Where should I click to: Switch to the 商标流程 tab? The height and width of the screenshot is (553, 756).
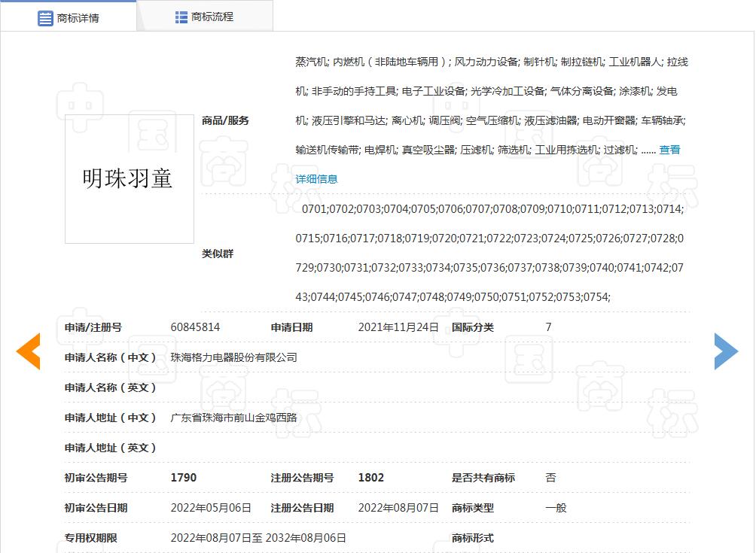pyautogui.click(x=206, y=17)
